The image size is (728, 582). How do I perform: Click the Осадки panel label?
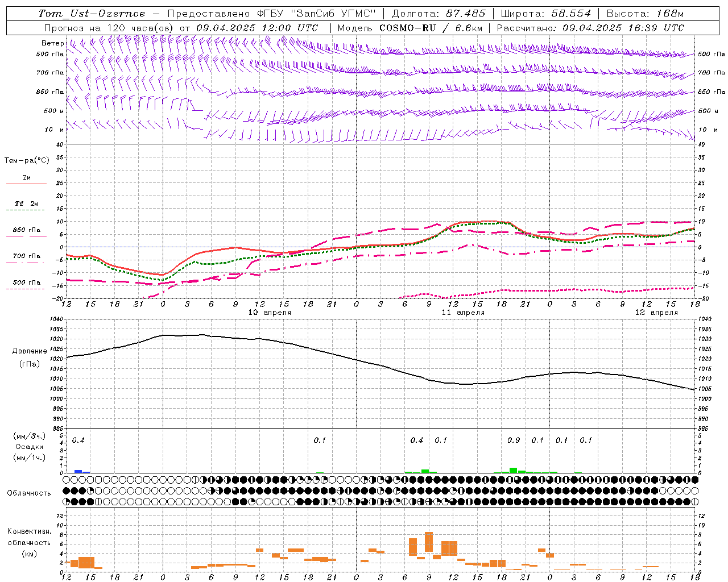(x=29, y=447)
